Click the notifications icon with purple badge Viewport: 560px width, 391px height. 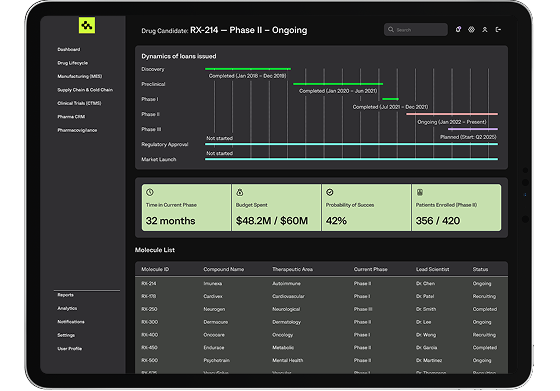coord(458,30)
